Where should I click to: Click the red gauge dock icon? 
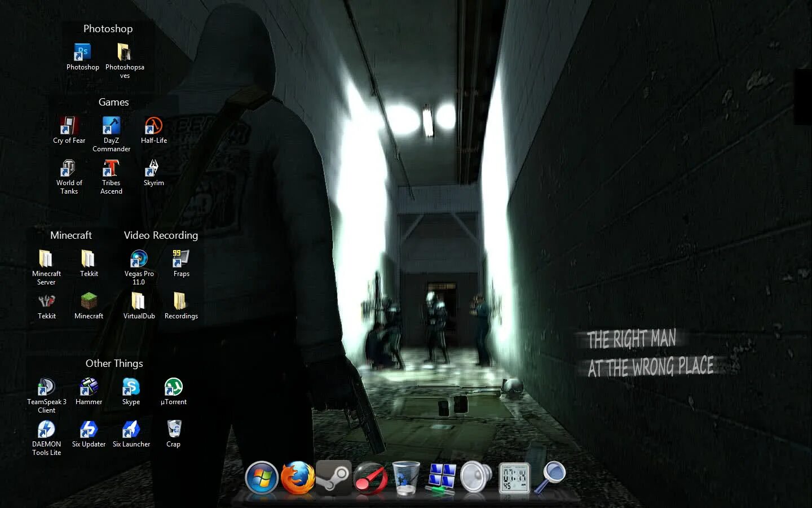370,479
